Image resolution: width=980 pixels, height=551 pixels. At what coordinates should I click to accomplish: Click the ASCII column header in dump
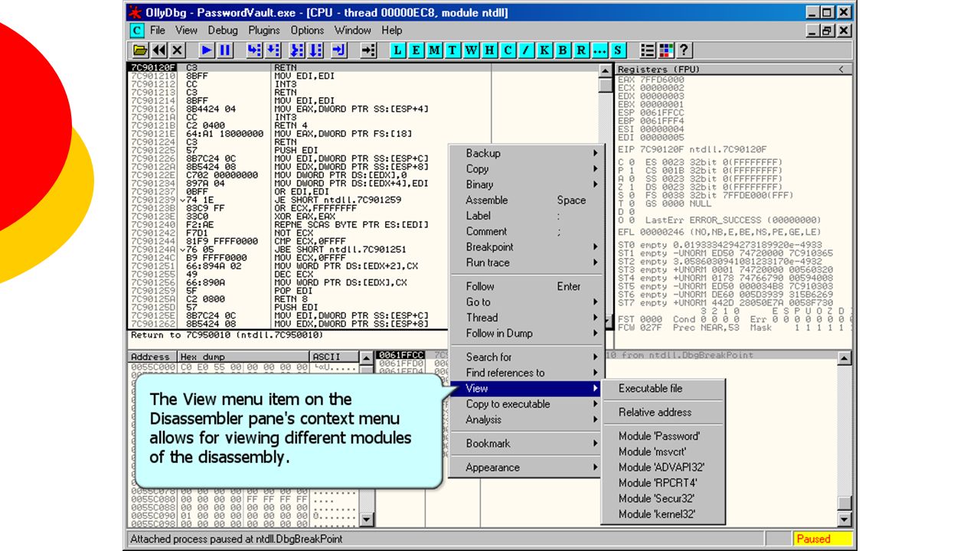[334, 357]
